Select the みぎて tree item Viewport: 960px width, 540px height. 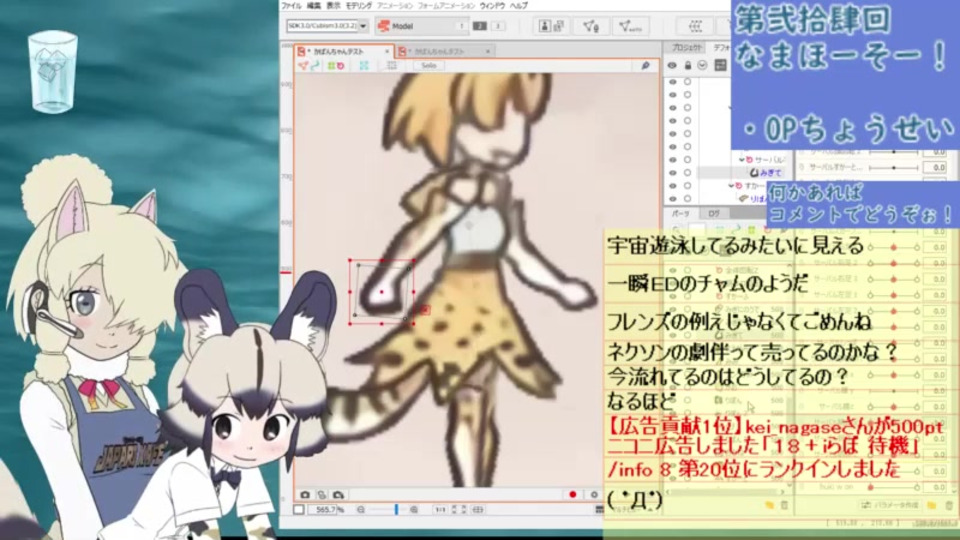coord(768,173)
